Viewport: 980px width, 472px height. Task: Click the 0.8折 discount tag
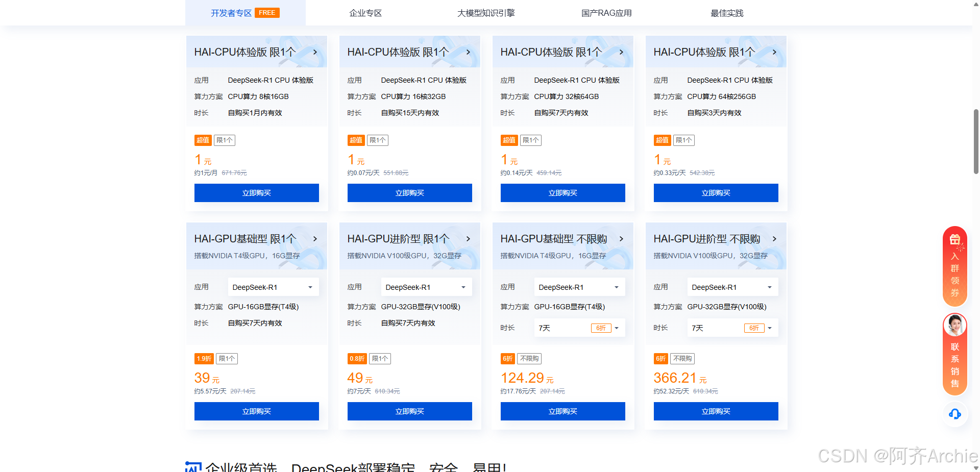[357, 359]
